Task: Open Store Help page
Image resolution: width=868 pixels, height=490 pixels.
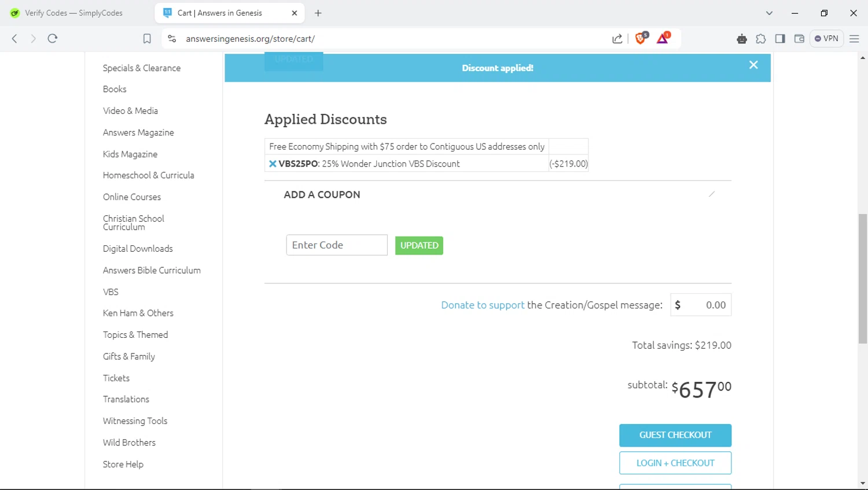Action: pos(123,465)
